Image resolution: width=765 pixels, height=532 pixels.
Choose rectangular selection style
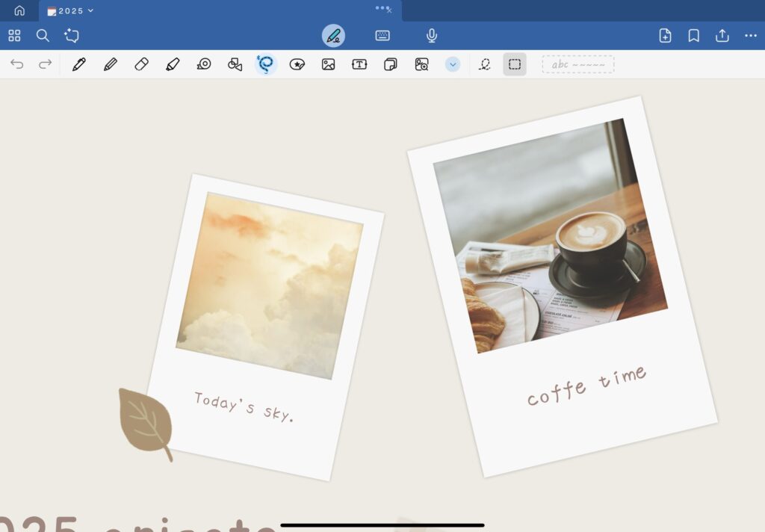[515, 64]
